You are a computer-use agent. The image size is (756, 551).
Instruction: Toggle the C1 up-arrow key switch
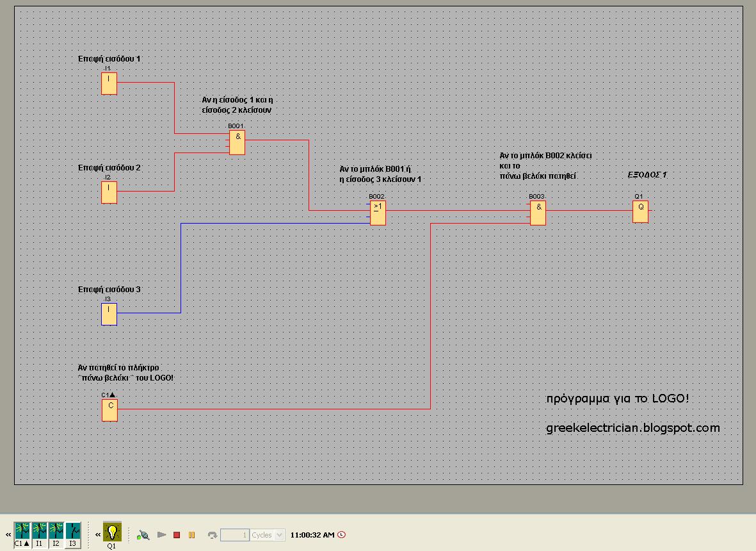(x=21, y=530)
